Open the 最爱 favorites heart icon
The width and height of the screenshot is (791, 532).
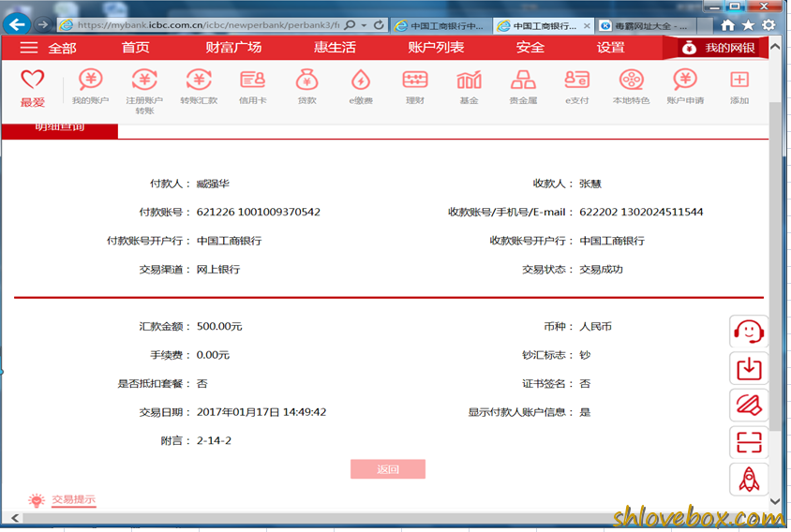pos(32,80)
